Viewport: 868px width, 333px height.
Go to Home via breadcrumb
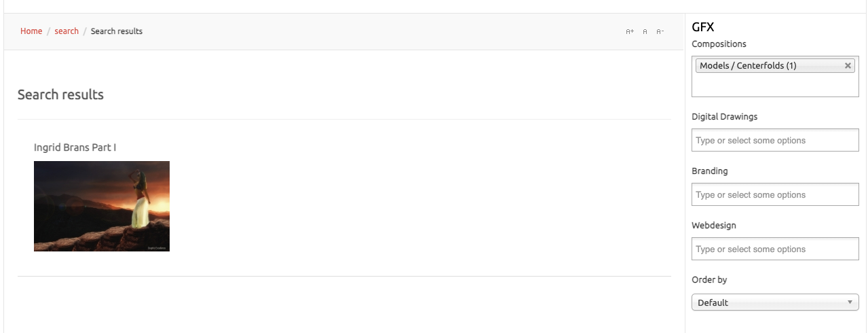tap(31, 31)
